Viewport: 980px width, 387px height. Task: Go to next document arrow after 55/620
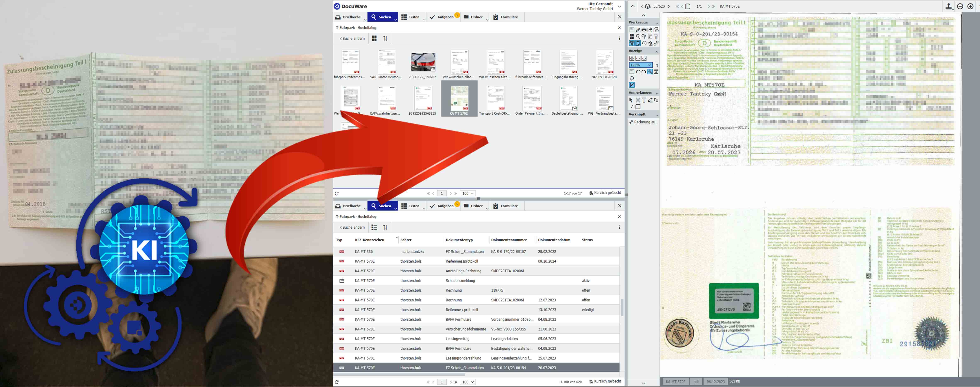(668, 6)
